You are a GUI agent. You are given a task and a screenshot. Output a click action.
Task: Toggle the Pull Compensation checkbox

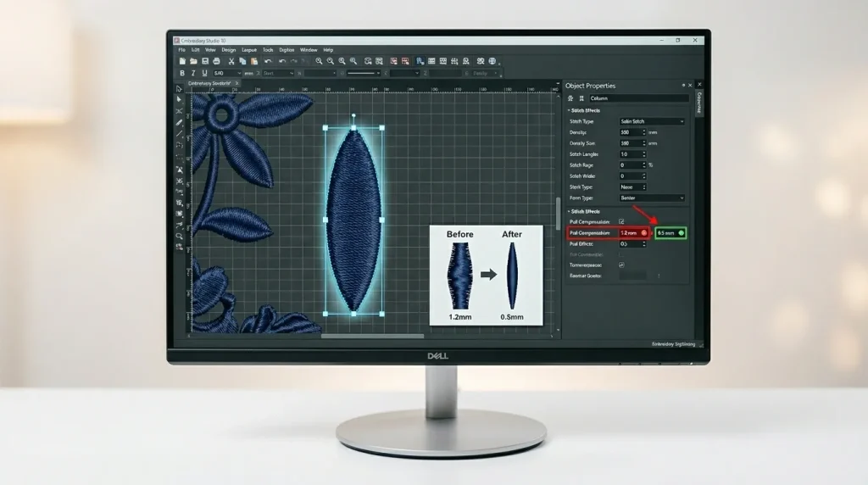click(x=621, y=221)
